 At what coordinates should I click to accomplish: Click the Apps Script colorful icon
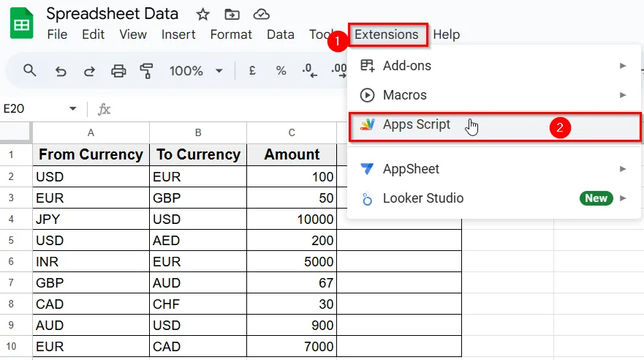(x=367, y=124)
